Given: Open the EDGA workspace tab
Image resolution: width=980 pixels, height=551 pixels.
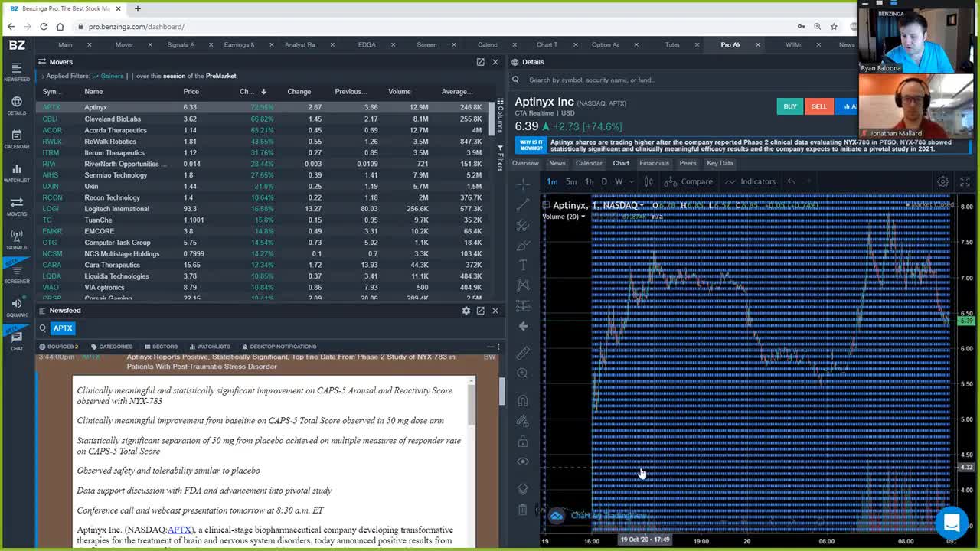Looking at the screenshot, I should tap(367, 44).
